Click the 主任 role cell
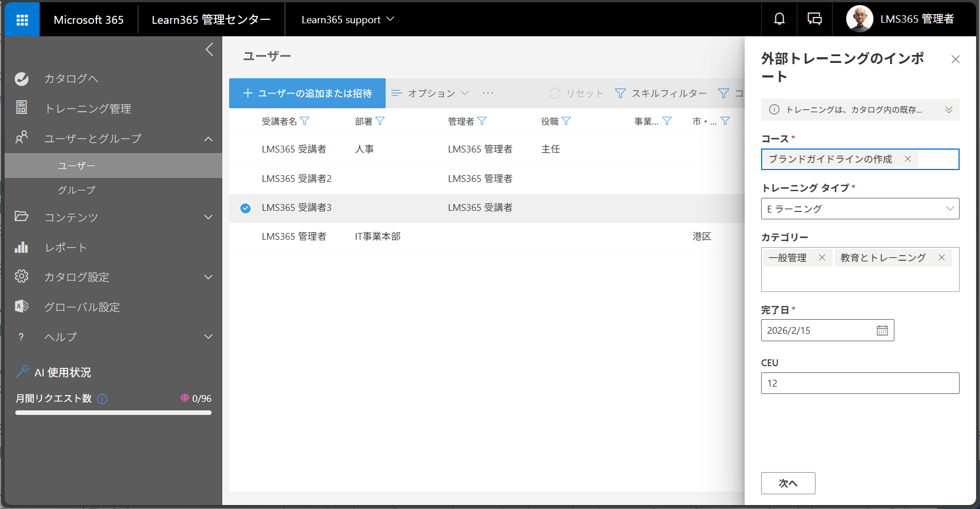This screenshot has width=980, height=509. tap(550, 149)
